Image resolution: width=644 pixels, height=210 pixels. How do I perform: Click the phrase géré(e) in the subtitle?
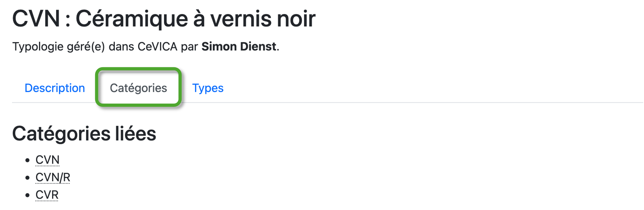click(x=86, y=47)
